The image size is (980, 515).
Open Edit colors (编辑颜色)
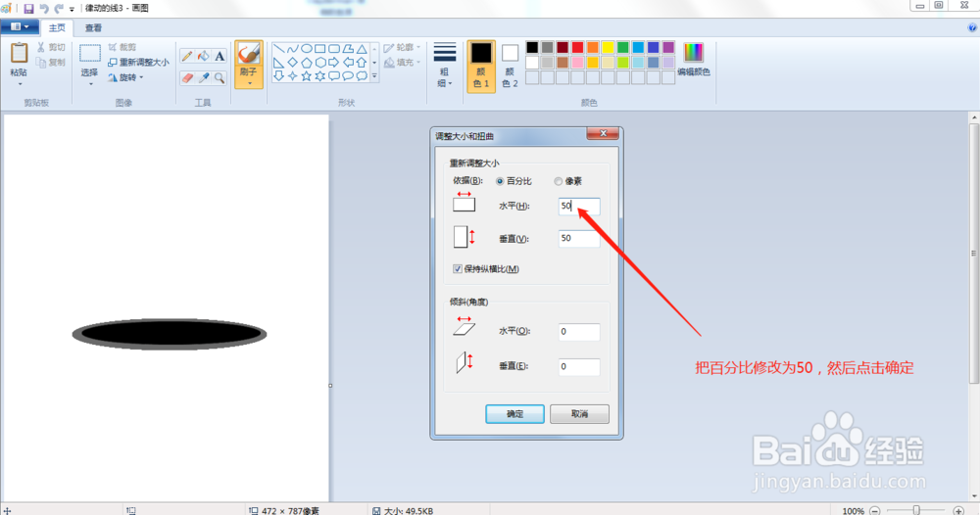[694, 60]
